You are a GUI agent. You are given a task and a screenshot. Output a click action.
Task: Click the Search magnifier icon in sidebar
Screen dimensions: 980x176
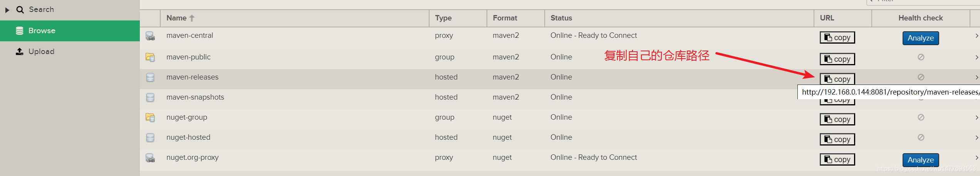pyautogui.click(x=20, y=10)
